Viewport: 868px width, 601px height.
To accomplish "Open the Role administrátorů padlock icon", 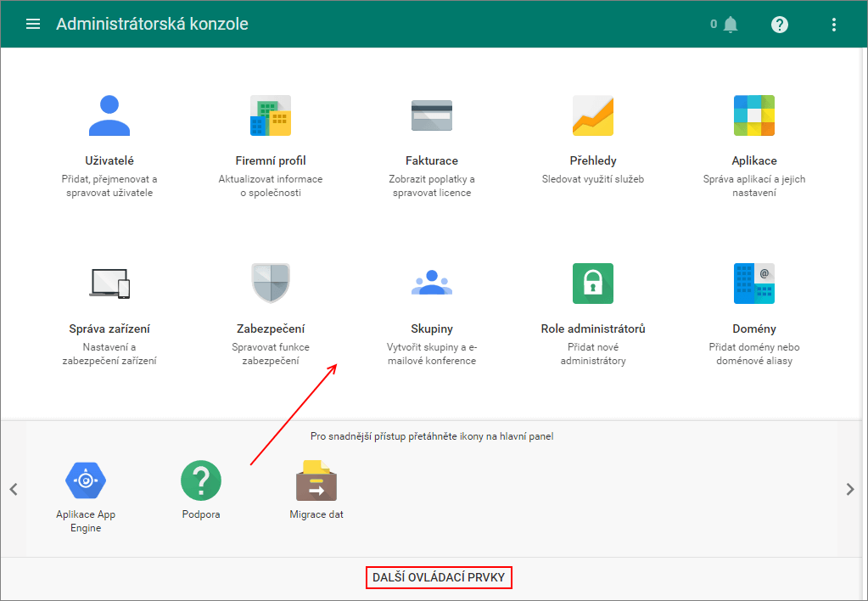I will [x=593, y=283].
